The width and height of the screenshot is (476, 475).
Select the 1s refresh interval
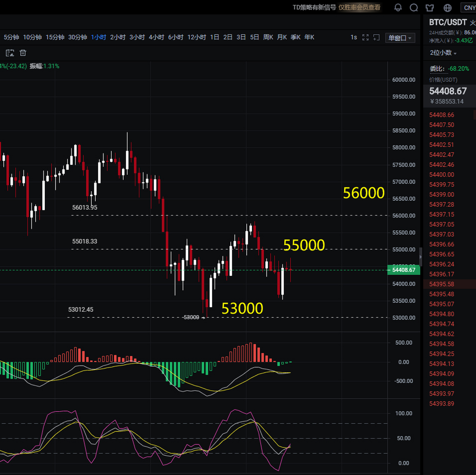tap(354, 37)
